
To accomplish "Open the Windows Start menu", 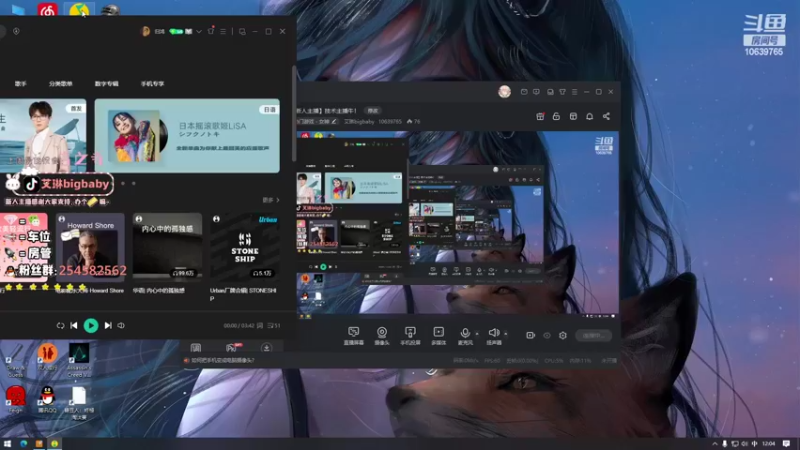I will tap(7, 444).
